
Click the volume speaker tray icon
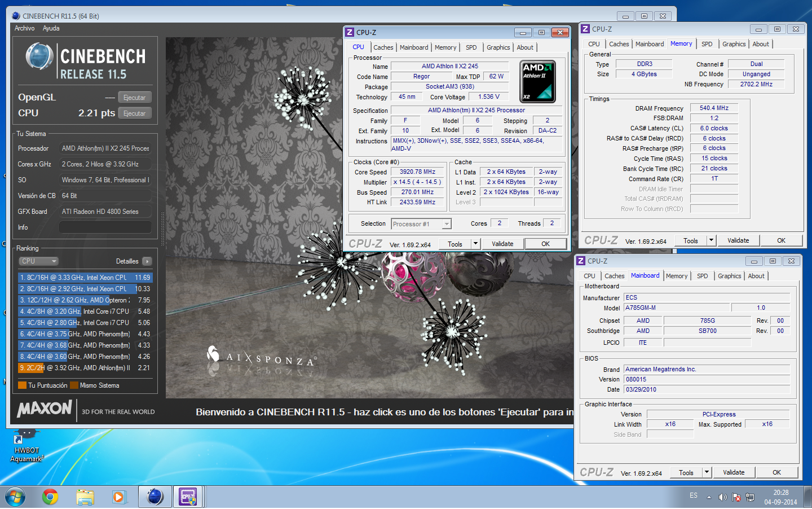click(x=723, y=497)
